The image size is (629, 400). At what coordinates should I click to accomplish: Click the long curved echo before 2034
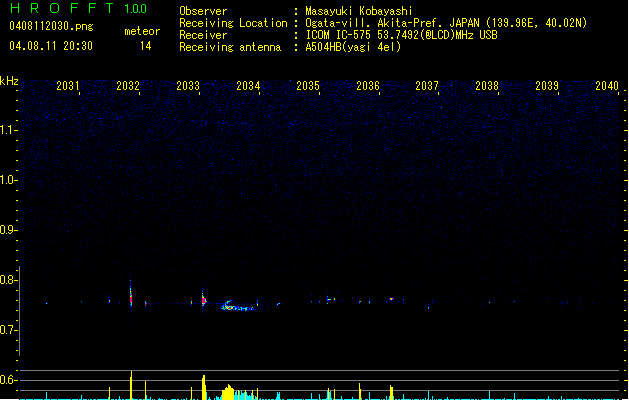(239, 306)
